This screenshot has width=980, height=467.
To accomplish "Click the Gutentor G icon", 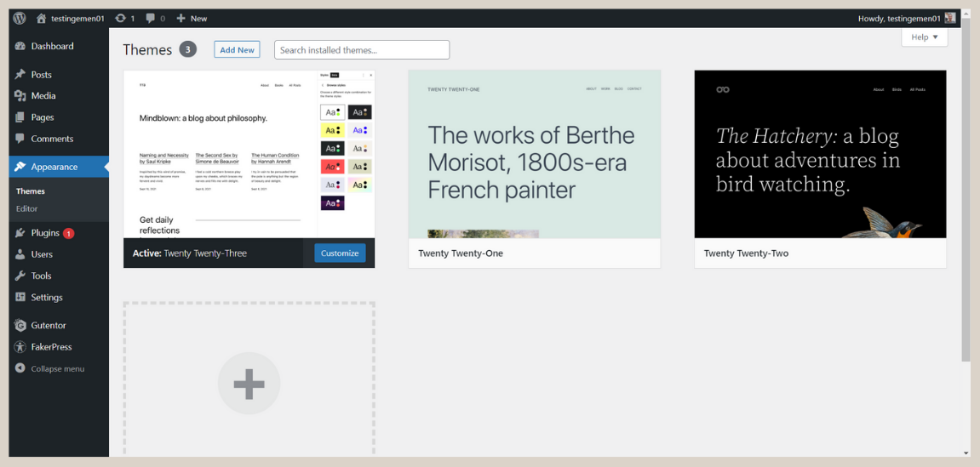I will (20, 325).
